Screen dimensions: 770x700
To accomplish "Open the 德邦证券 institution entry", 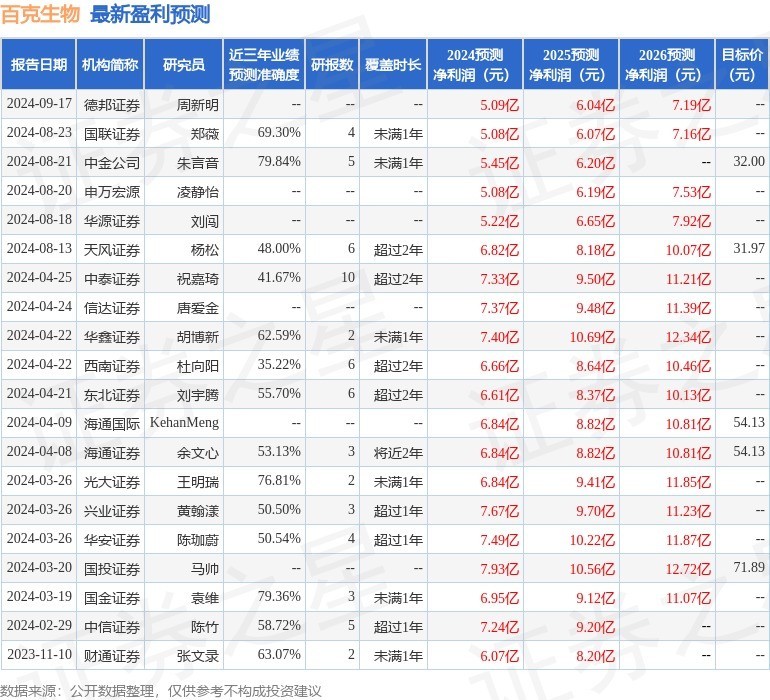I will click(112, 104).
